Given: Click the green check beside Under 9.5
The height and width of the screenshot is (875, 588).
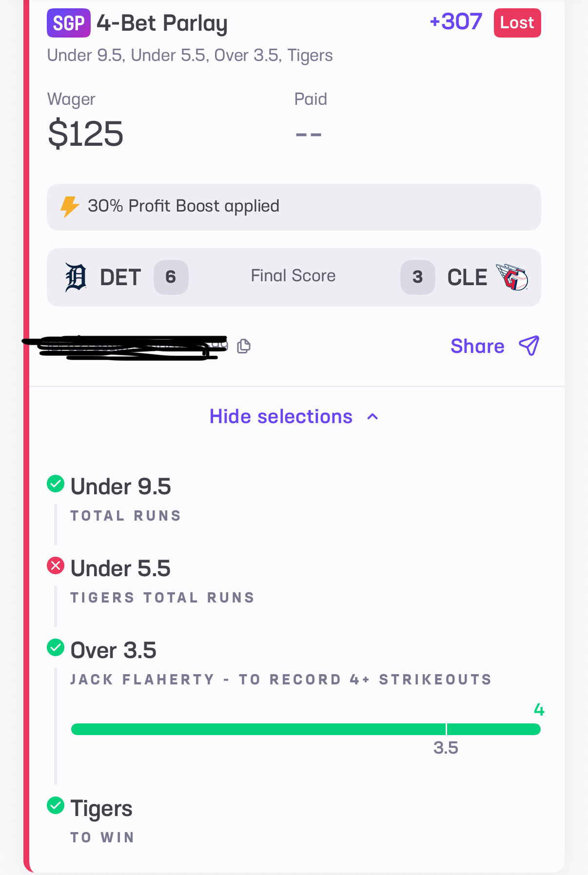Looking at the screenshot, I should click(x=56, y=484).
